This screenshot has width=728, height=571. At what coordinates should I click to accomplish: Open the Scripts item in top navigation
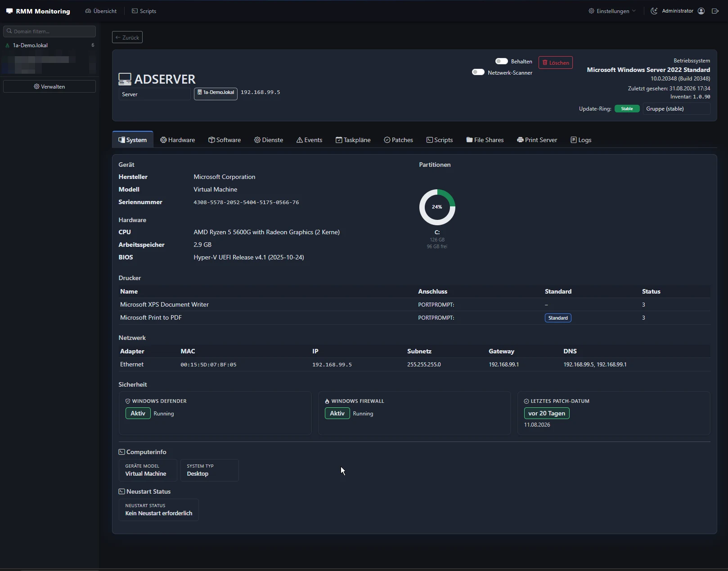[x=144, y=11]
